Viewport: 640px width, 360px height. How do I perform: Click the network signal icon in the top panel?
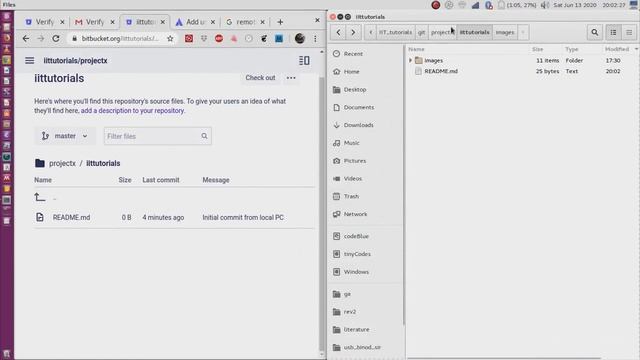476,5
